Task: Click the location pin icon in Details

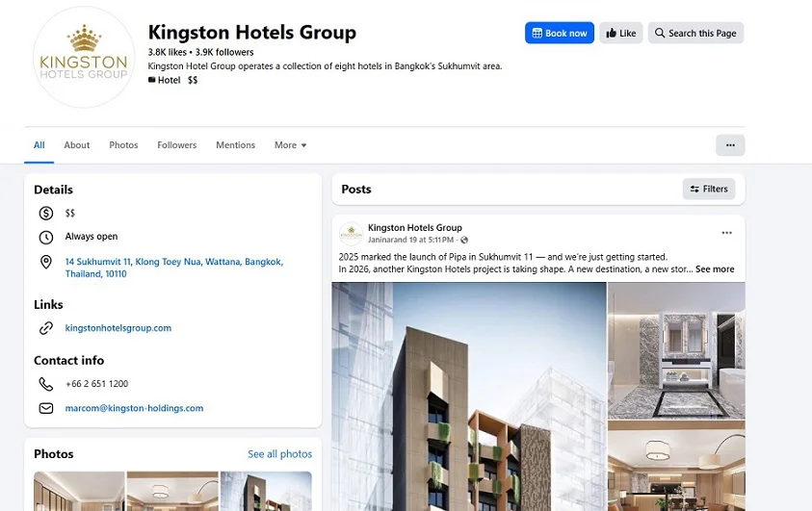Action: click(46, 262)
